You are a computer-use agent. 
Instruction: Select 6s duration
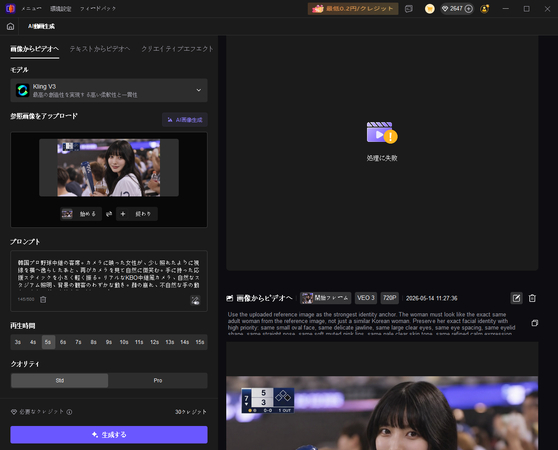(63, 342)
